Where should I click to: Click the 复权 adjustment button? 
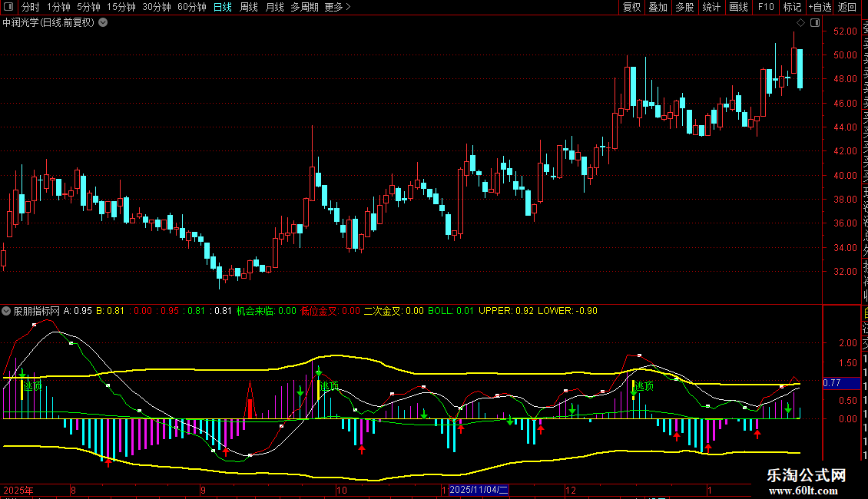click(x=631, y=7)
